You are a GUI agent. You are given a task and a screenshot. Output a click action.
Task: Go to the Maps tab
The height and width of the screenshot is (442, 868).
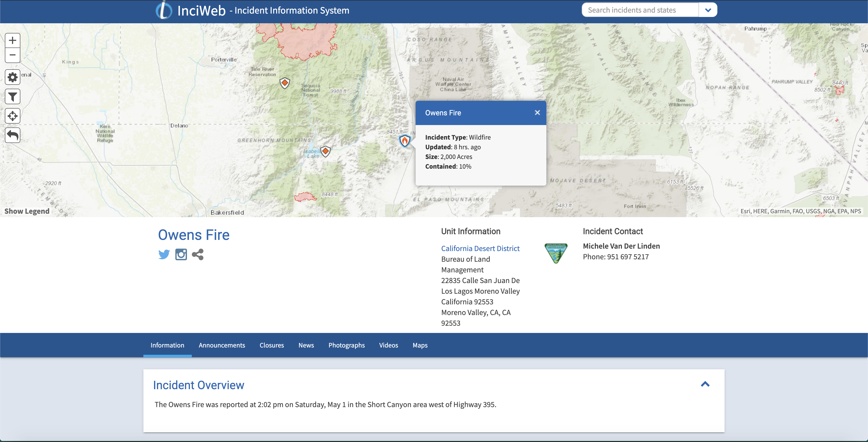tap(420, 345)
